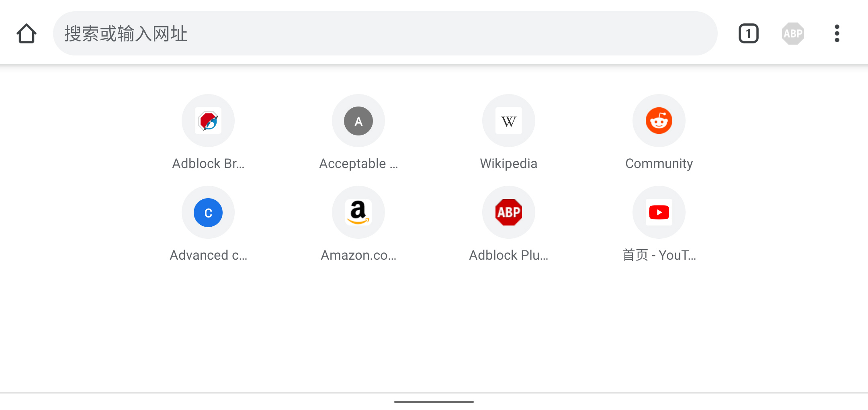Select the Amazon.com label text

coord(358,255)
